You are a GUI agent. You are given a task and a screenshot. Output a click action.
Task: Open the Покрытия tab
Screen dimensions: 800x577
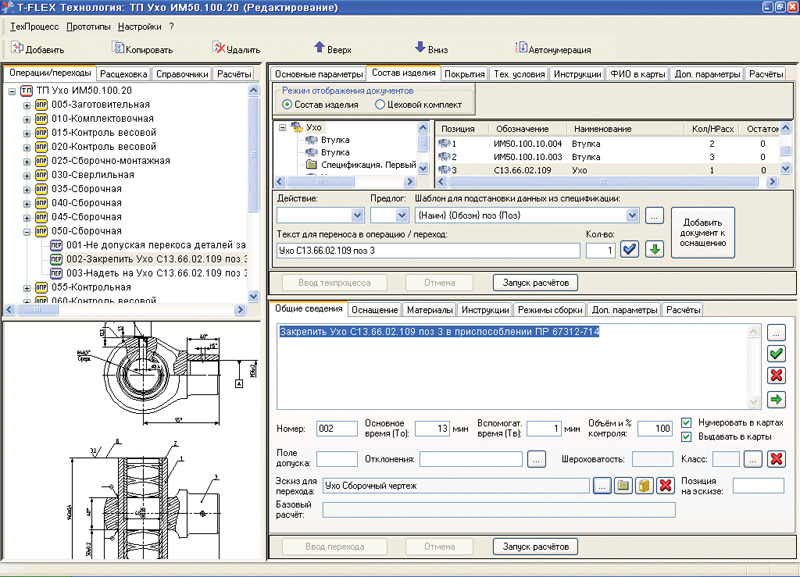[464, 74]
